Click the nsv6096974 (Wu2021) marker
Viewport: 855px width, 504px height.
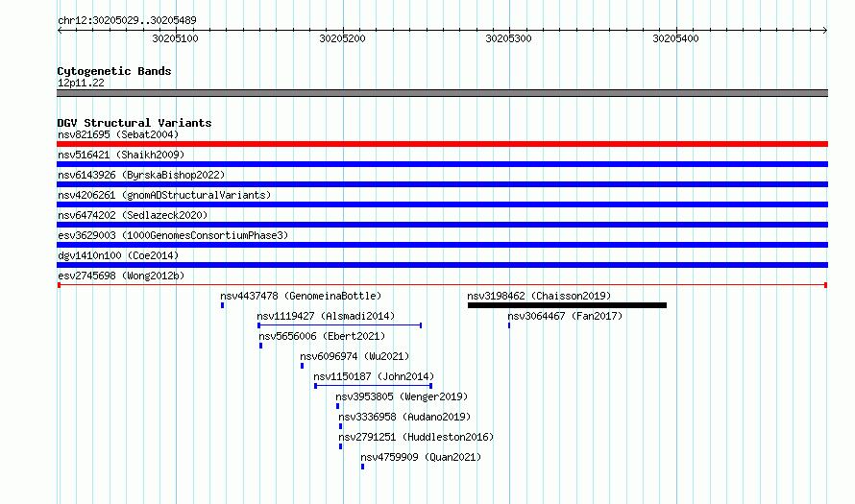pyautogui.click(x=302, y=366)
